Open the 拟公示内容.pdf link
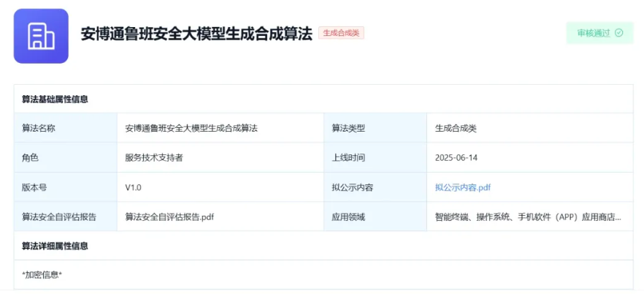The height and width of the screenshot is (294, 644). [463, 187]
